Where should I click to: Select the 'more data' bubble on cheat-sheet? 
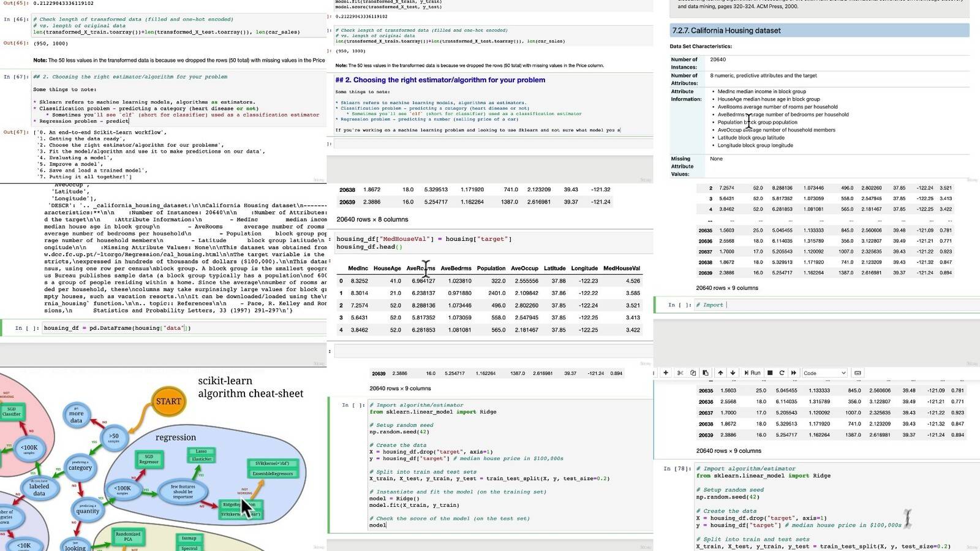point(76,416)
